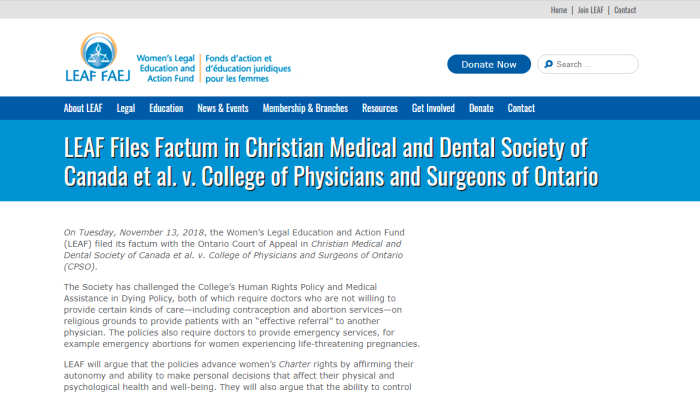
Task: Open the About LEAF menu
Action: point(83,108)
